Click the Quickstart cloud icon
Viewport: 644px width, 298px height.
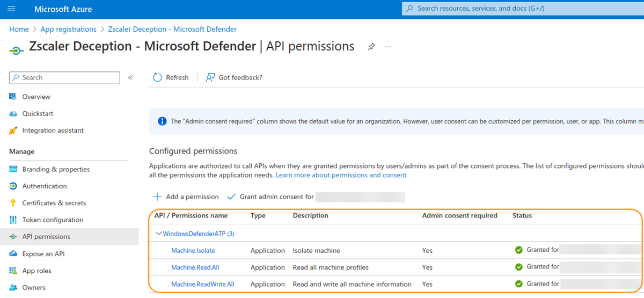click(x=13, y=113)
